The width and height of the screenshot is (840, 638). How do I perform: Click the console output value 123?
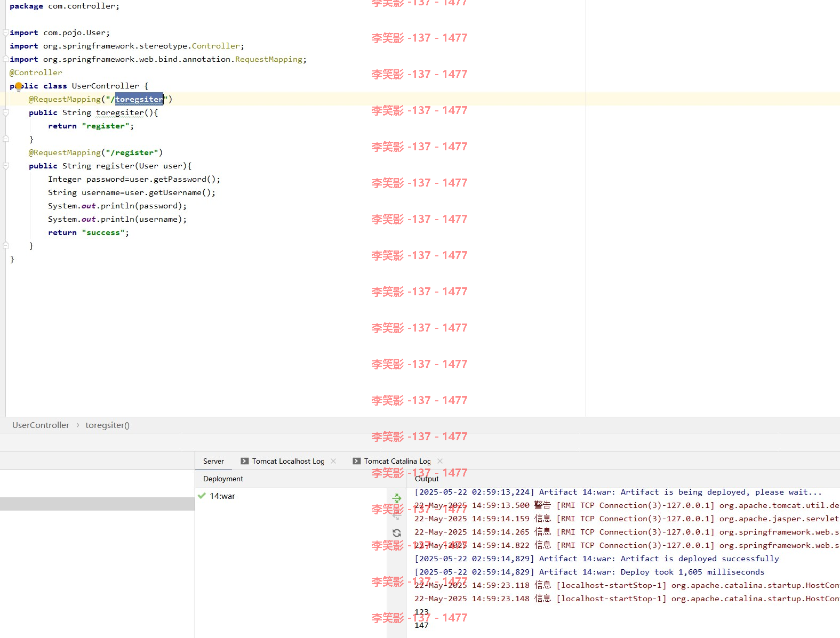(421, 612)
